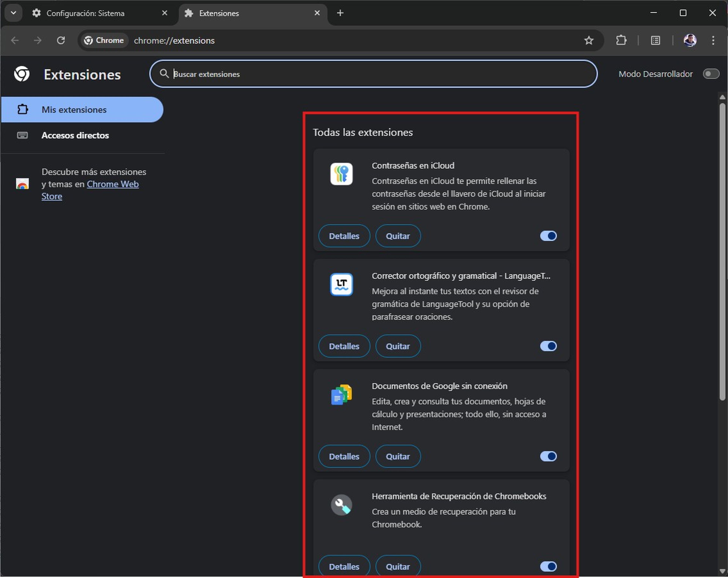This screenshot has width=728, height=578.
Task: Click the Accesos directos keyboard icon
Action: [22, 135]
